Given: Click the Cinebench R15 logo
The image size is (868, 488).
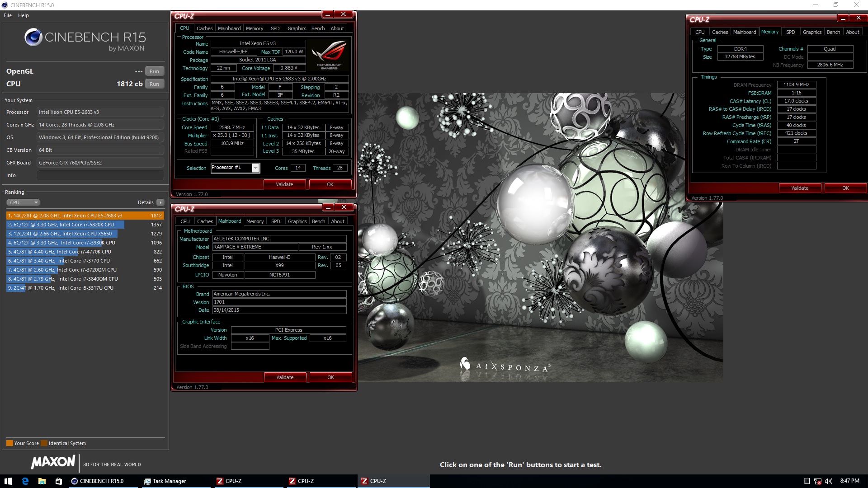Looking at the screenshot, I should click(85, 40).
